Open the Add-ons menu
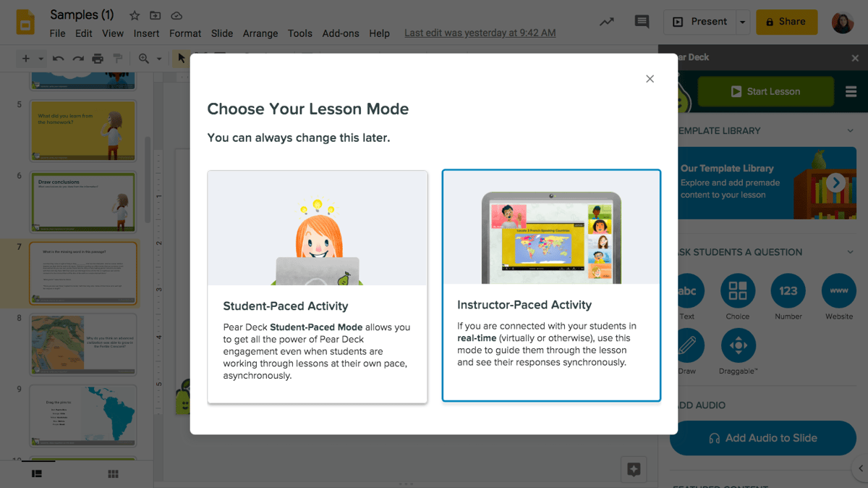This screenshot has height=488, width=868. [340, 33]
